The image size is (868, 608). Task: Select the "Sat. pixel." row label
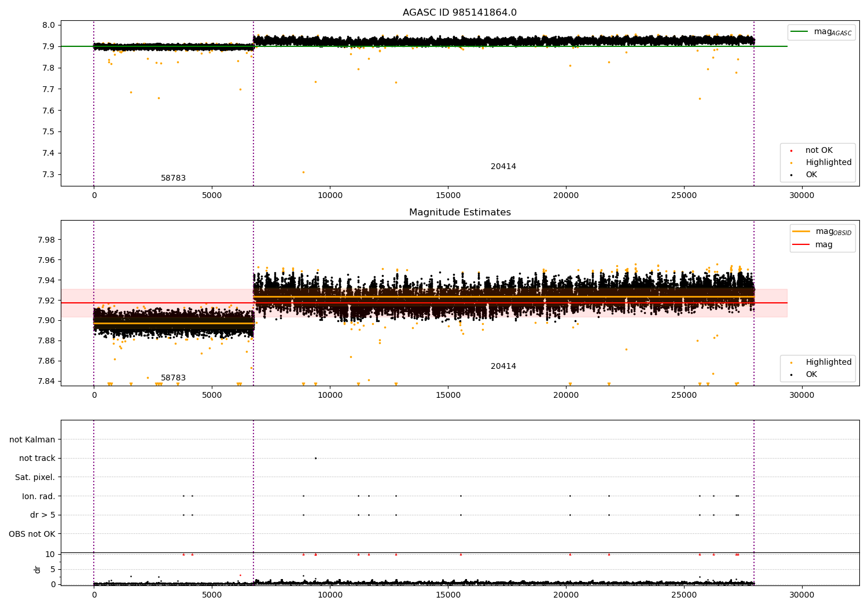pyautogui.click(x=35, y=478)
